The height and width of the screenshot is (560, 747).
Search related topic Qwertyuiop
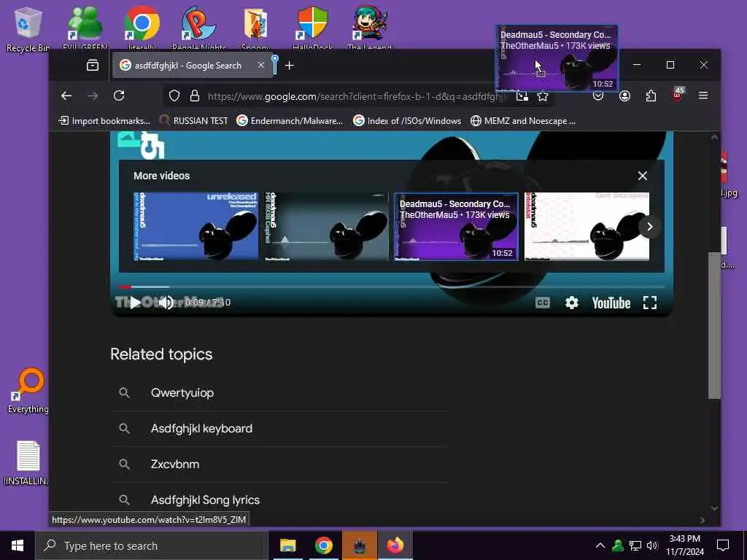tap(280, 393)
